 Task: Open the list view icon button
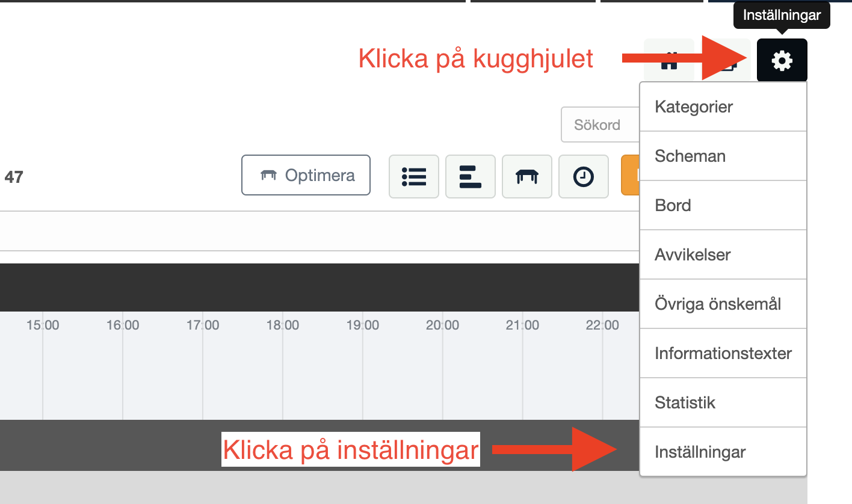click(x=414, y=176)
